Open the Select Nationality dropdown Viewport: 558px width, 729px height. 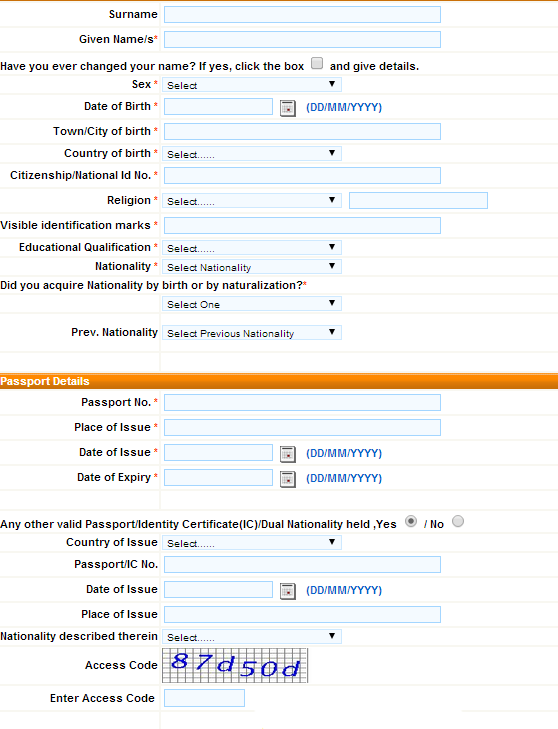(x=252, y=266)
